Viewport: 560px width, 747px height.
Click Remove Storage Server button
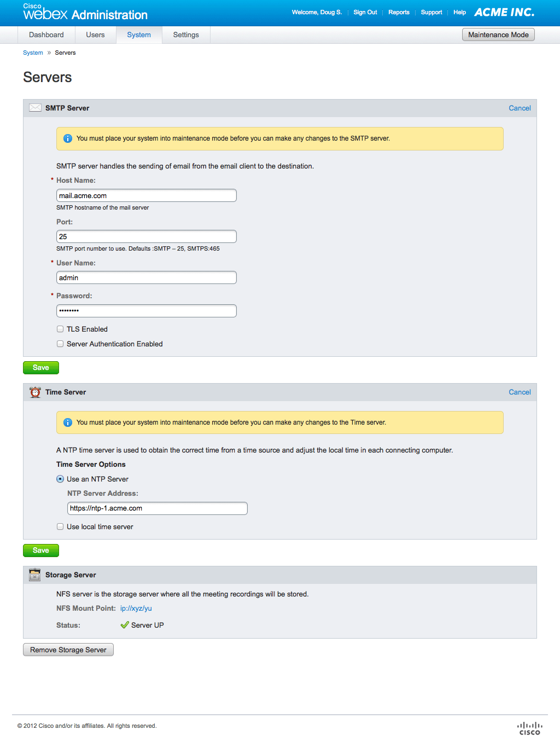tap(68, 650)
